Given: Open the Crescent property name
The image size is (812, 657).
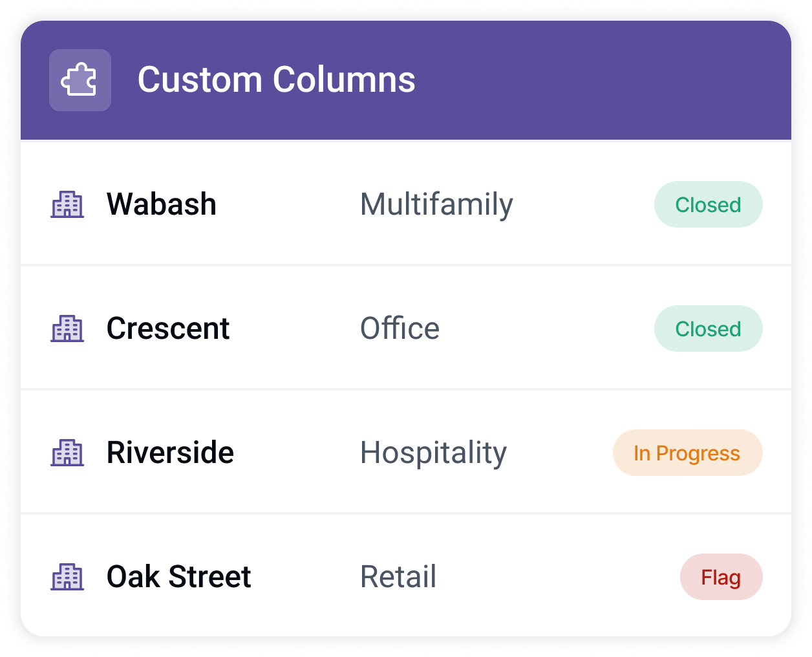Looking at the screenshot, I should click(168, 328).
